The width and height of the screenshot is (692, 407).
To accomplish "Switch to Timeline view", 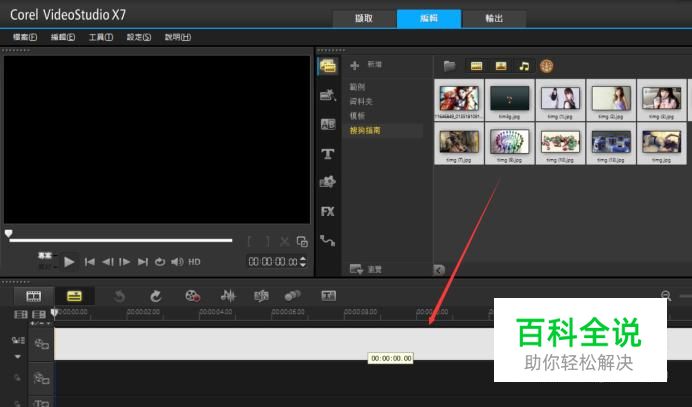I will click(x=74, y=296).
